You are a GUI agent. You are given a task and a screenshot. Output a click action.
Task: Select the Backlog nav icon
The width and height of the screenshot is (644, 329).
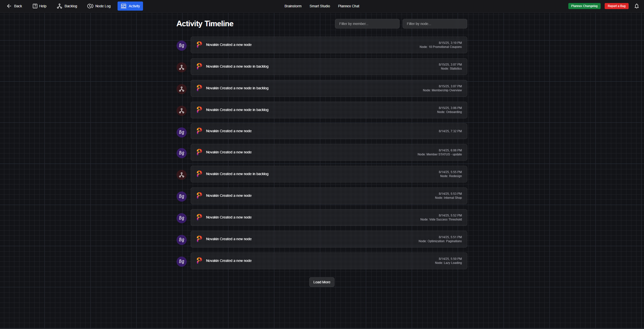tap(59, 6)
